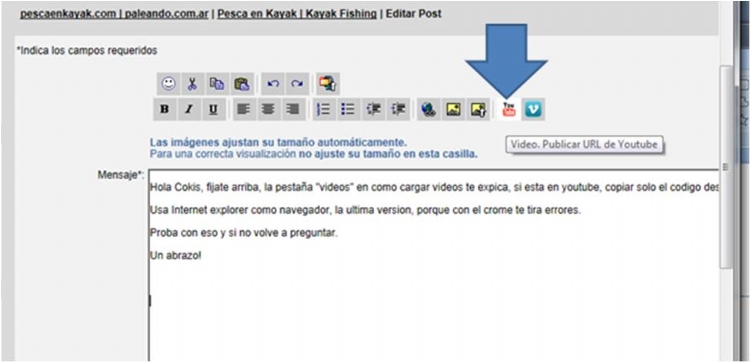
Task: Insert an image by URL
Action: click(x=453, y=110)
